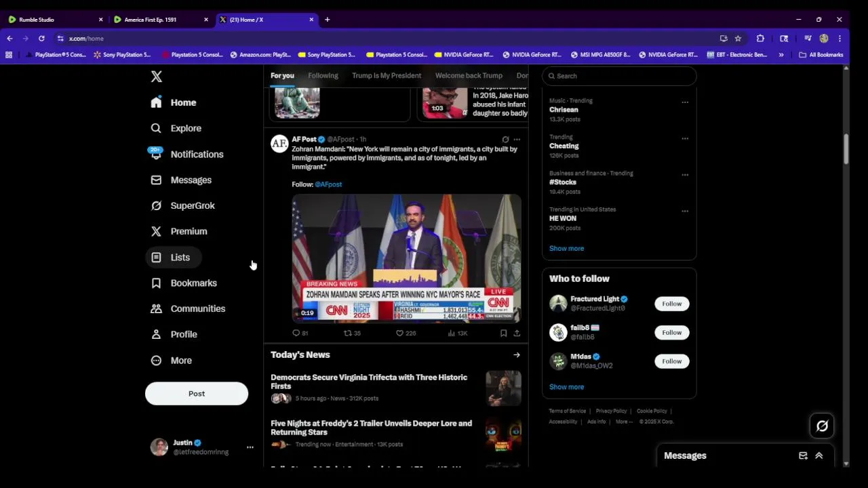Like the AF Post tweet
Viewport: 868px width, 488px height.
tap(400, 333)
